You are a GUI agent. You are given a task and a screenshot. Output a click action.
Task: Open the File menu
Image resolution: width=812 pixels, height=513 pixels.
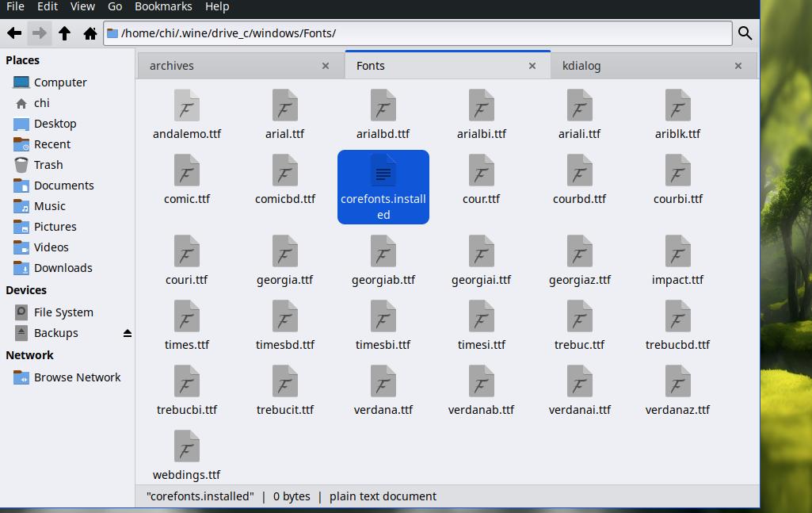tap(15, 6)
